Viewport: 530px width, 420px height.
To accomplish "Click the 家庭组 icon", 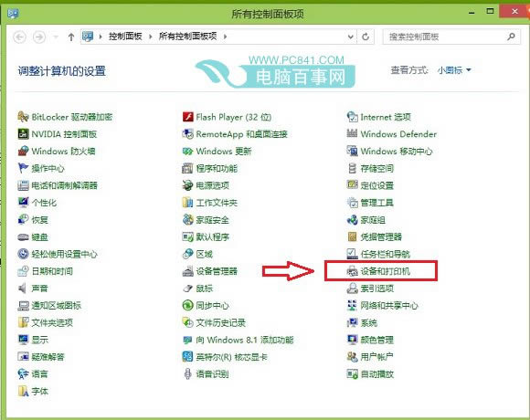I will pos(352,220).
